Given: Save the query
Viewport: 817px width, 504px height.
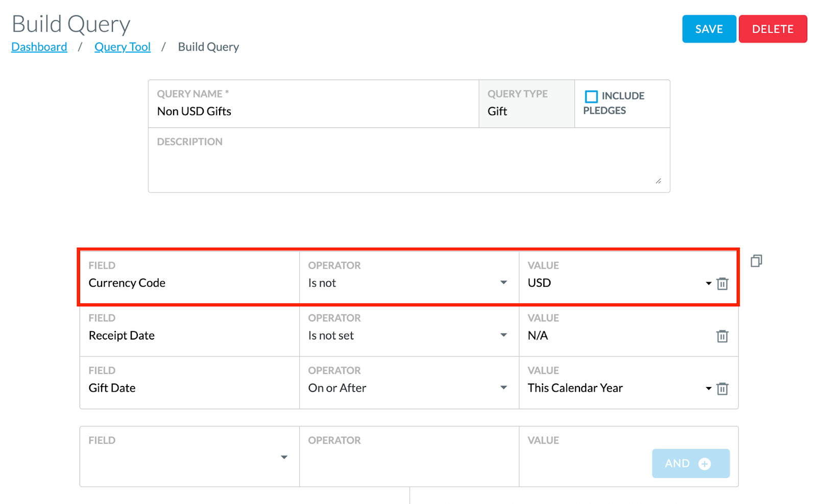Looking at the screenshot, I should (709, 29).
